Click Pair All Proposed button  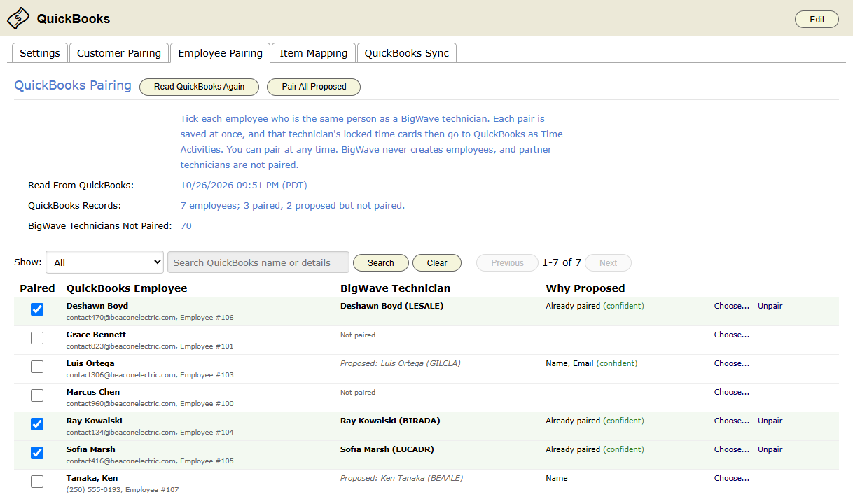314,87
